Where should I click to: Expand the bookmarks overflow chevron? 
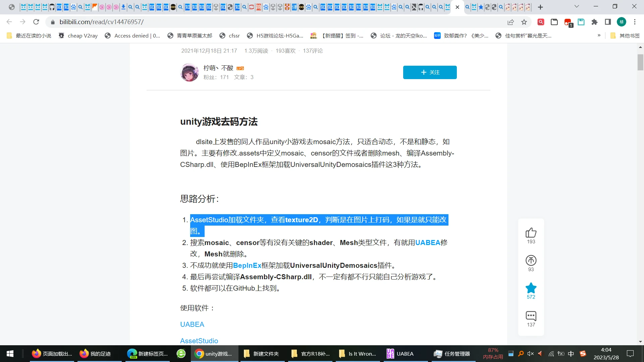pos(599,36)
